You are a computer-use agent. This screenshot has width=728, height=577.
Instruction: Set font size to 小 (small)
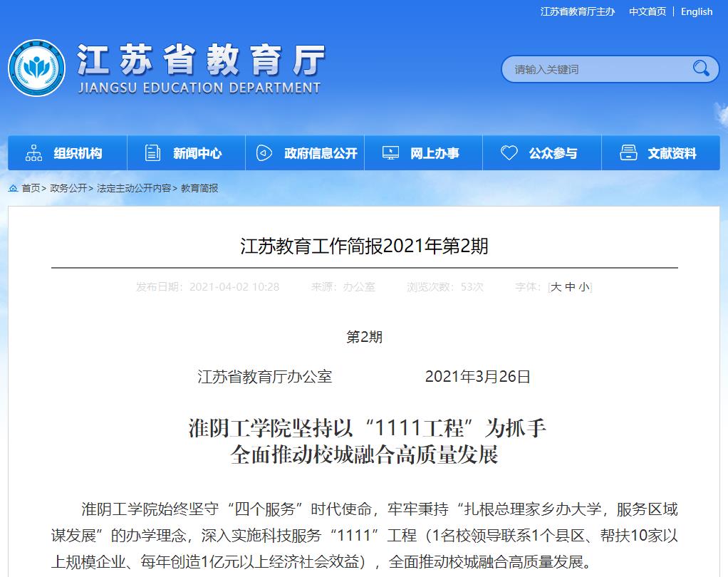click(x=583, y=287)
